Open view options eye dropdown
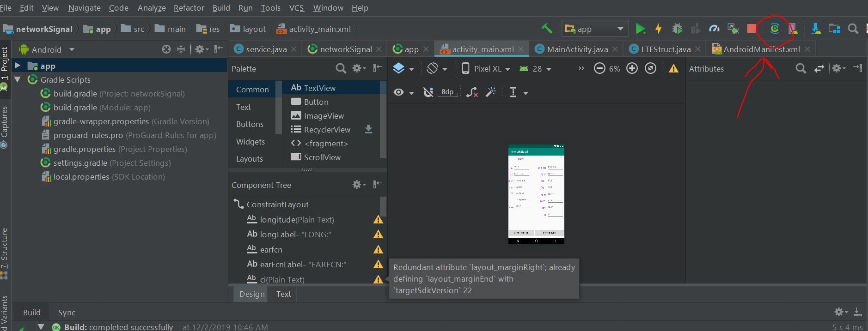The height and width of the screenshot is (331, 868). click(403, 92)
